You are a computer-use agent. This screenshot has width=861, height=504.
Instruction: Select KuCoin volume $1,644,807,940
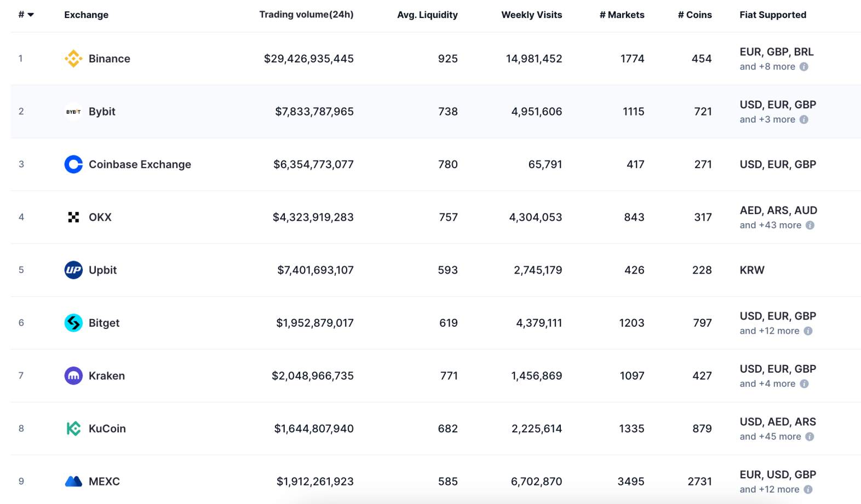314,428
